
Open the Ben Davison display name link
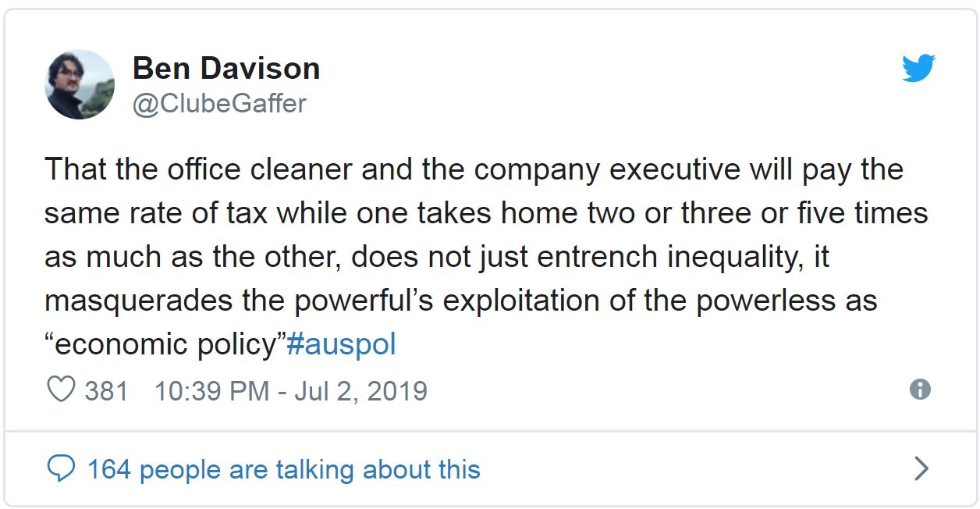tap(226, 69)
